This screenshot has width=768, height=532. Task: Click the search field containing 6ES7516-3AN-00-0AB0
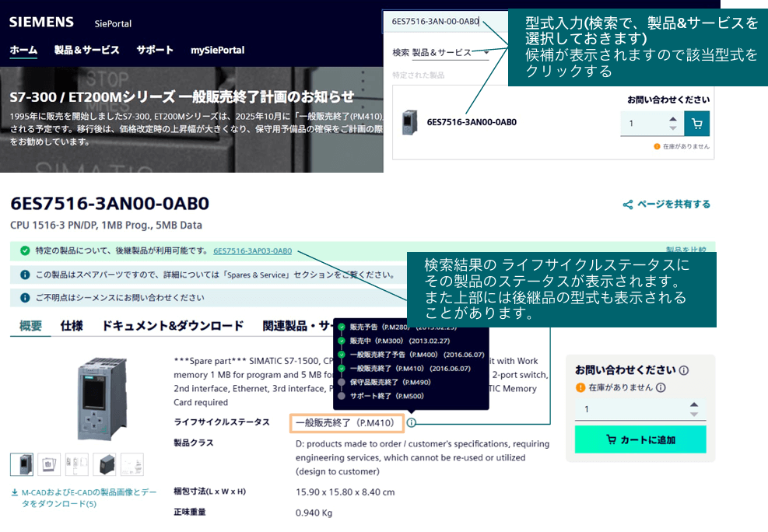click(x=444, y=22)
